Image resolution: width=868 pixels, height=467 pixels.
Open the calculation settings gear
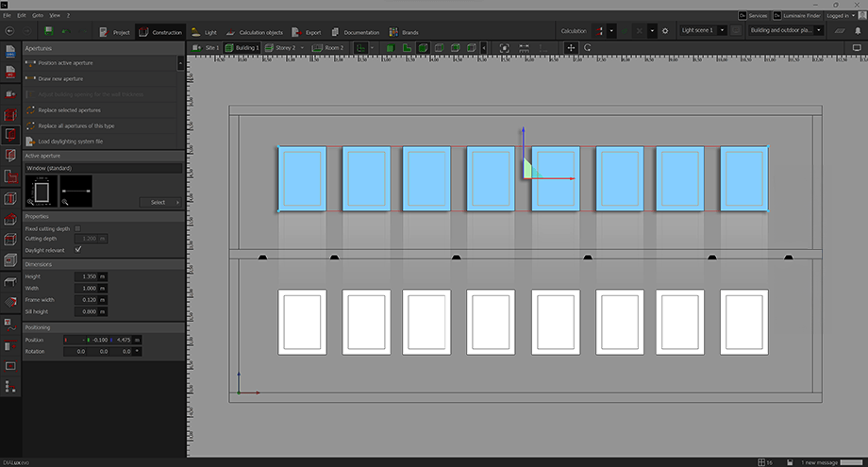(x=665, y=30)
